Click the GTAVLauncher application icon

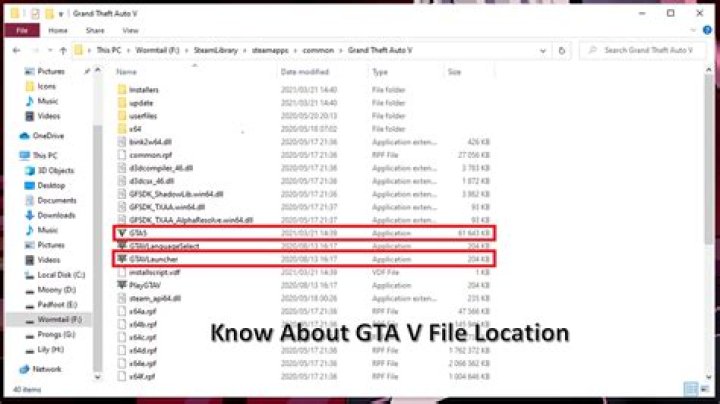click(x=122, y=257)
